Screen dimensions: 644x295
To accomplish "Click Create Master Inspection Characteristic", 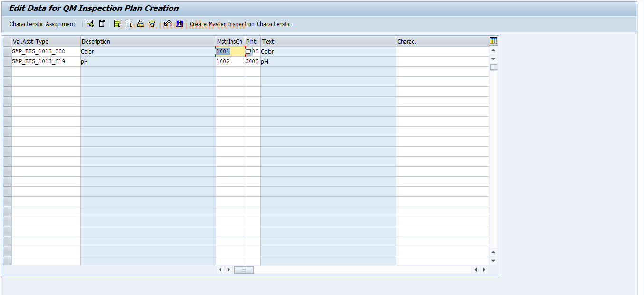I will (x=240, y=24).
